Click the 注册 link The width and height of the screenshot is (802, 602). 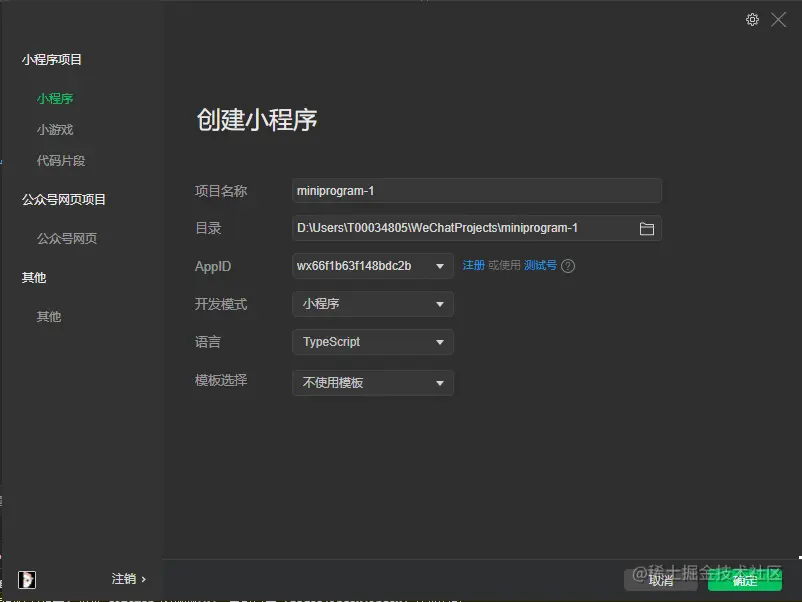pos(473,265)
